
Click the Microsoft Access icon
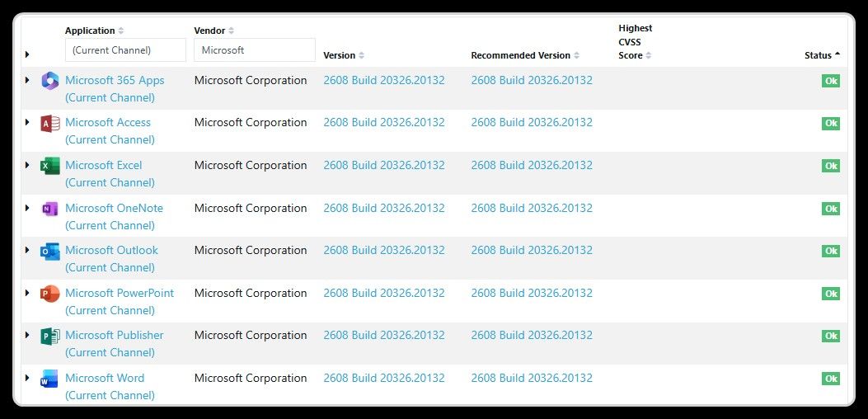49,123
